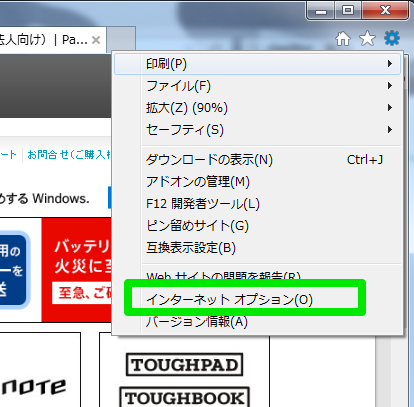The height and width of the screenshot is (407, 414).
Task: Select the TOUGHPAD logo
Action: [184, 365]
